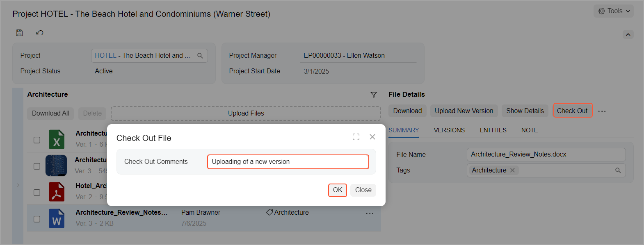Click the save disk icon
The width and height of the screenshot is (644, 245).
coord(19,33)
